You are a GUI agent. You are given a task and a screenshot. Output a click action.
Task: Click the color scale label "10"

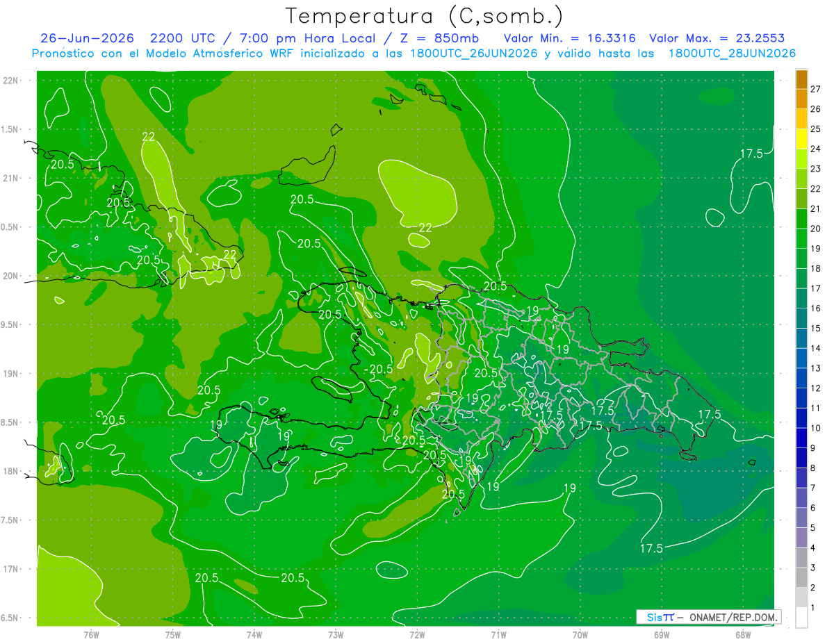pyautogui.click(x=816, y=428)
